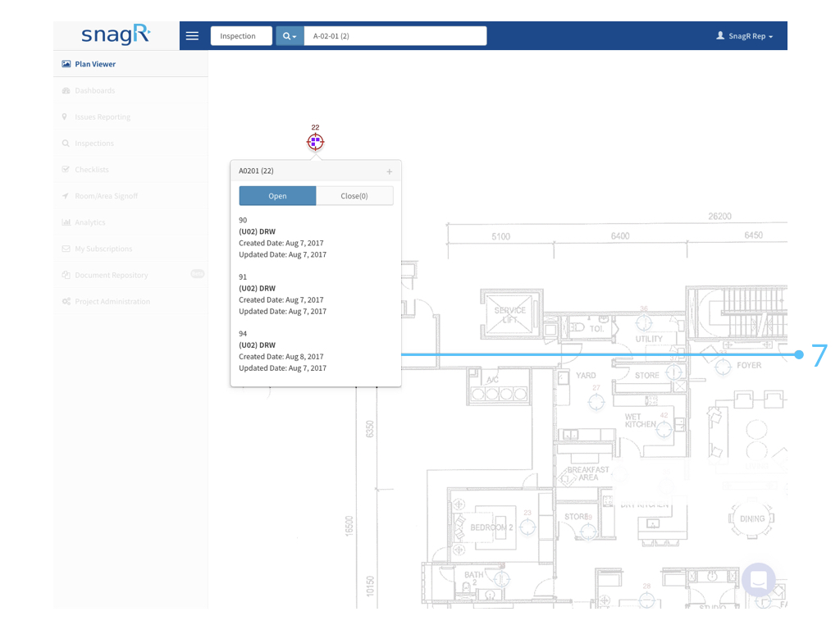The height and width of the screenshot is (630, 840).
Task: Click the Checklists checkbox icon
Action: point(66,169)
